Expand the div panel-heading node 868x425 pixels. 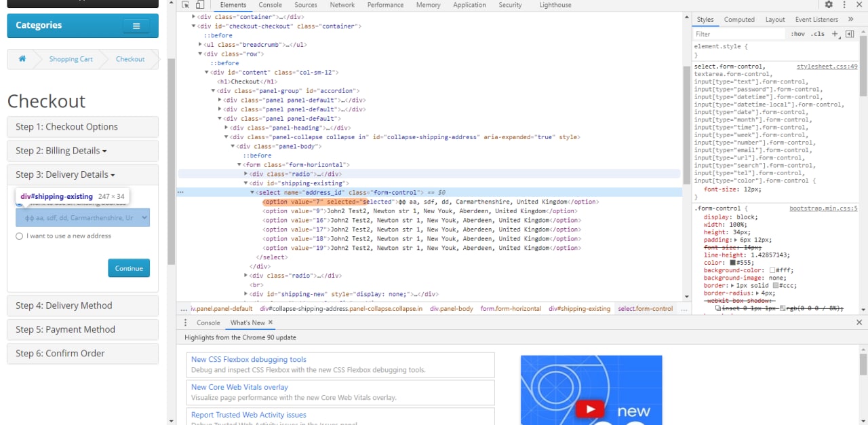[226, 128]
